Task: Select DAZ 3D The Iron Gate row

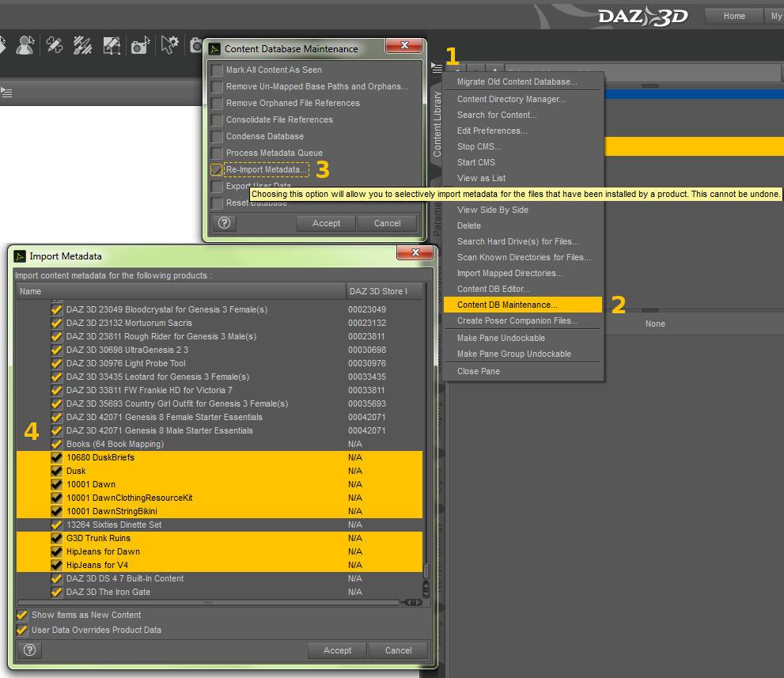Action: pyautogui.click(x=219, y=592)
